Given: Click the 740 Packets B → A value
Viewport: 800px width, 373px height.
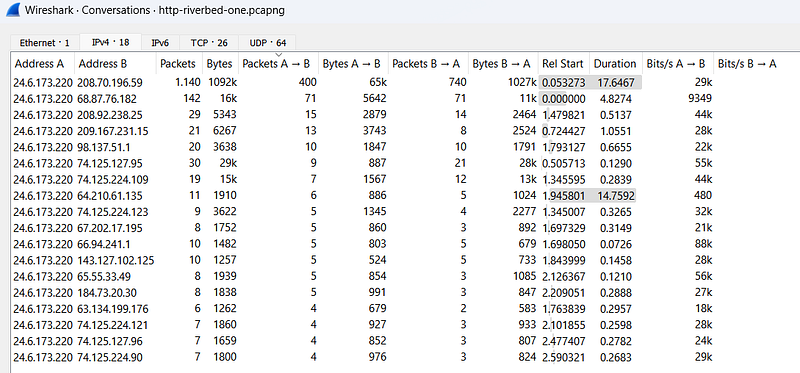Looking at the screenshot, I should pos(458,83).
